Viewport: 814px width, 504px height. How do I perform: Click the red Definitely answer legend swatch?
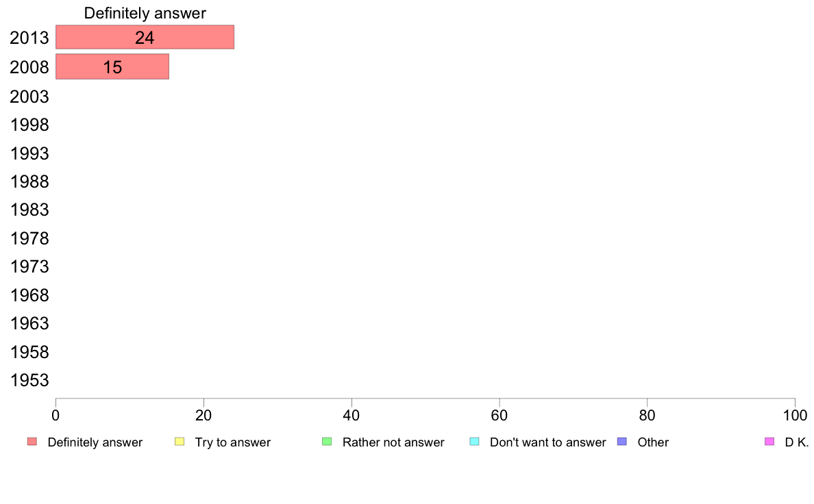[x=32, y=442]
